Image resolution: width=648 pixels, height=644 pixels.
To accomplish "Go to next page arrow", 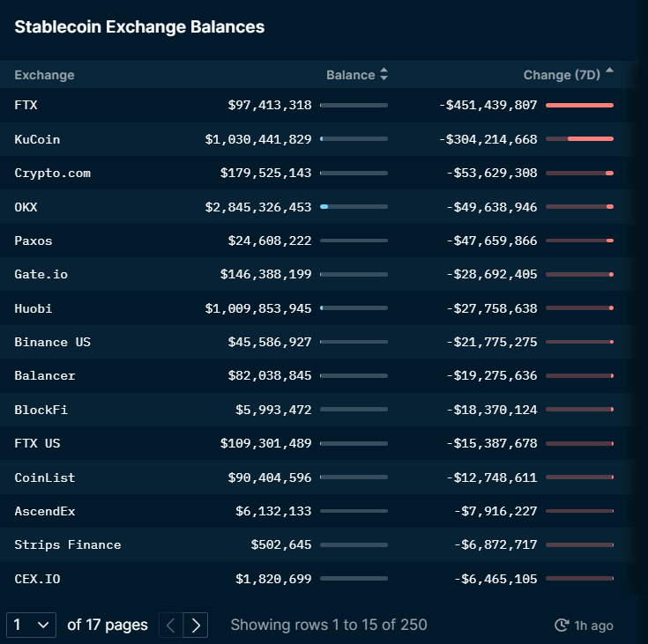I will click(196, 625).
